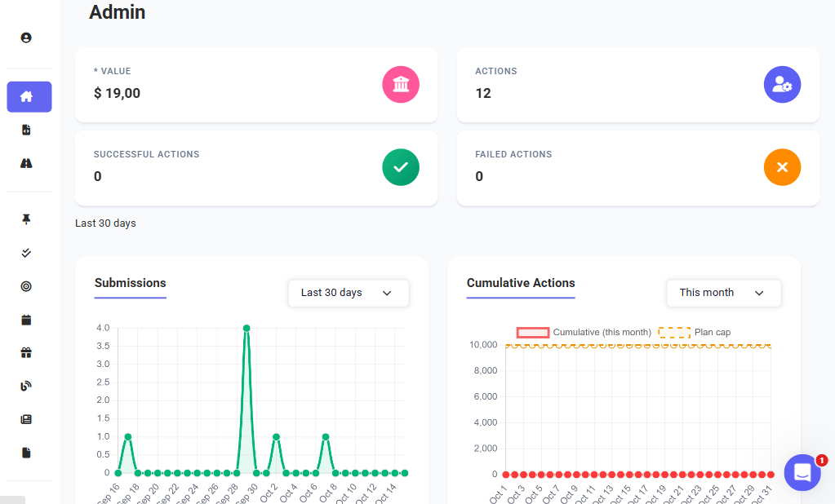The width and height of the screenshot is (835, 504).
Task: Toggle the Plan cap legend entry
Action: [x=695, y=332]
